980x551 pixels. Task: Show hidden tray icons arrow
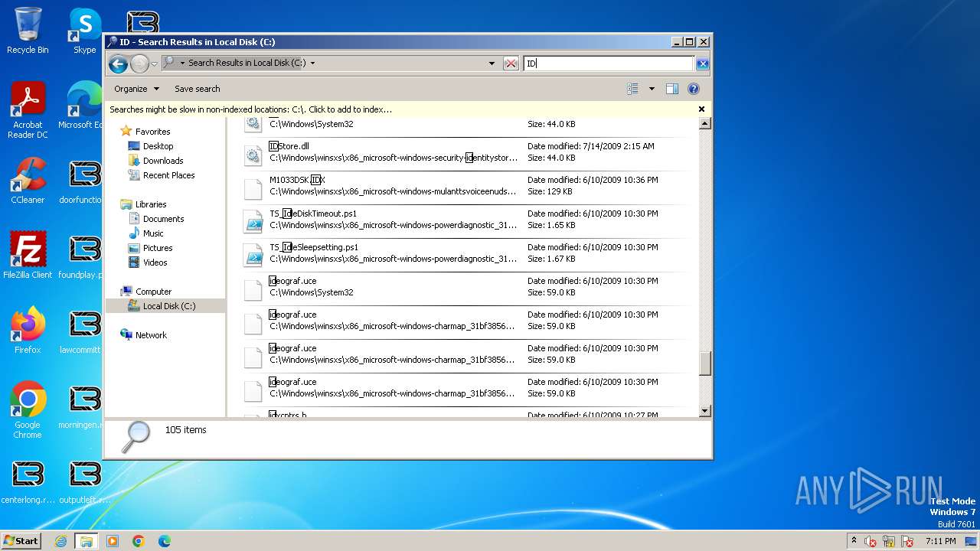pos(854,541)
